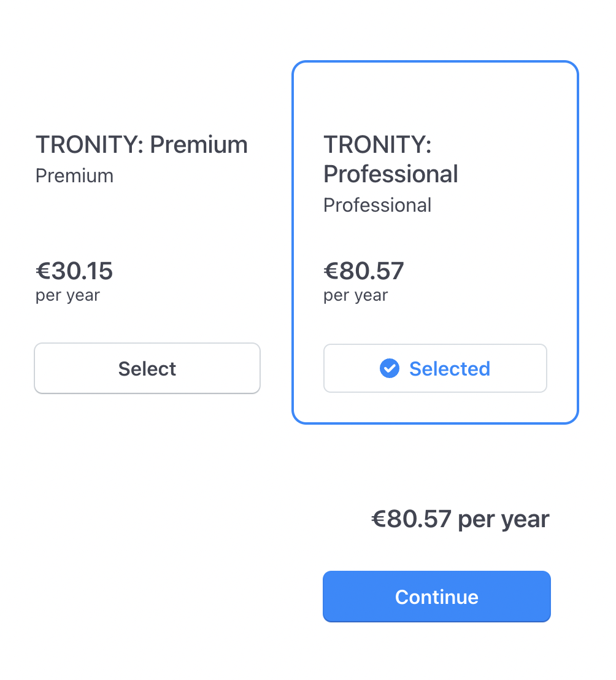Viewport: 616px width, 680px height.
Task: Click the Selected button in Professional card
Action: [x=435, y=368]
